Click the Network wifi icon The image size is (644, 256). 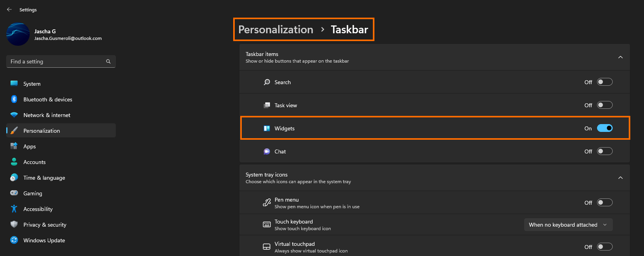click(x=14, y=115)
